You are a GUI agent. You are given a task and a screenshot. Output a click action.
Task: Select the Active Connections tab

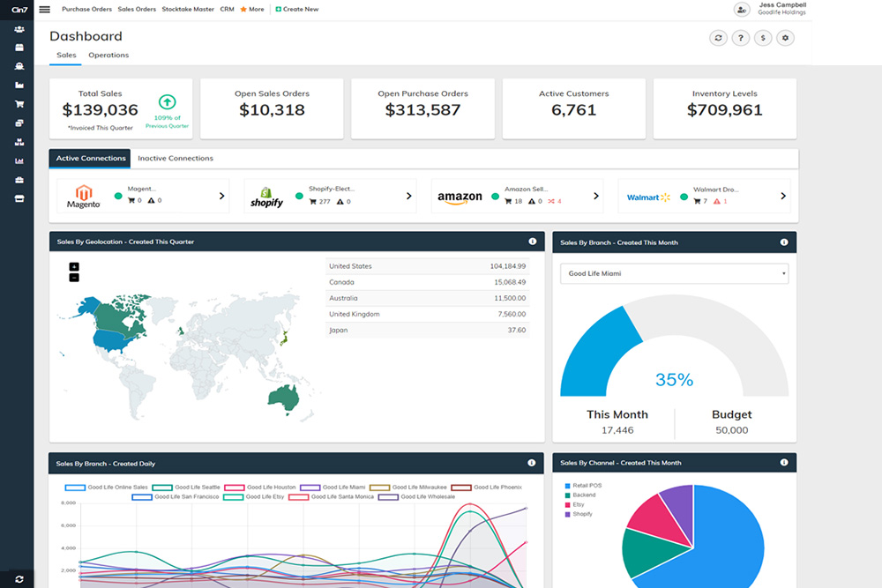pos(90,159)
